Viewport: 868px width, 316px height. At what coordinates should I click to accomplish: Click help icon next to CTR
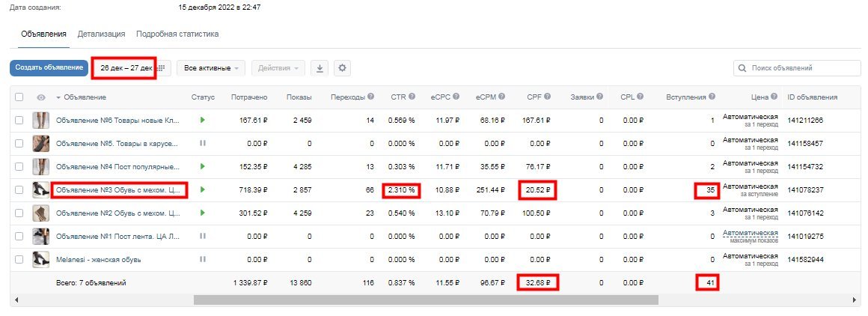412,97
